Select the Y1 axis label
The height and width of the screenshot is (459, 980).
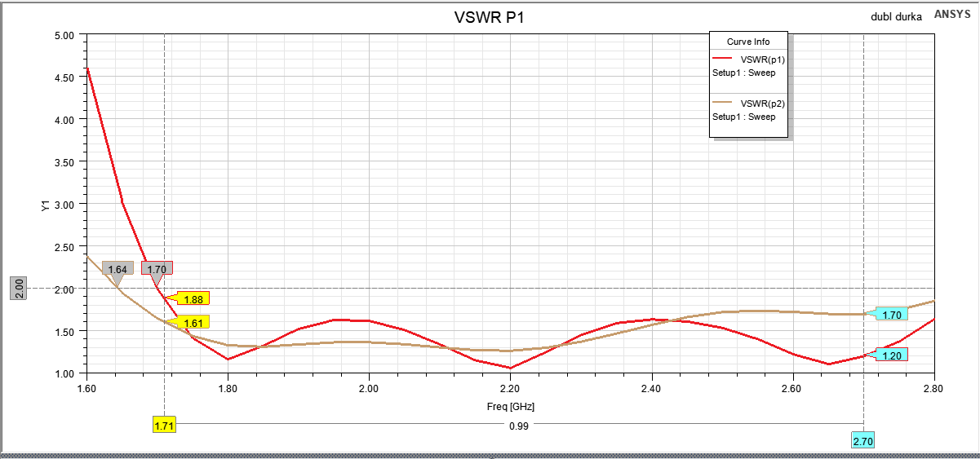click(x=45, y=205)
